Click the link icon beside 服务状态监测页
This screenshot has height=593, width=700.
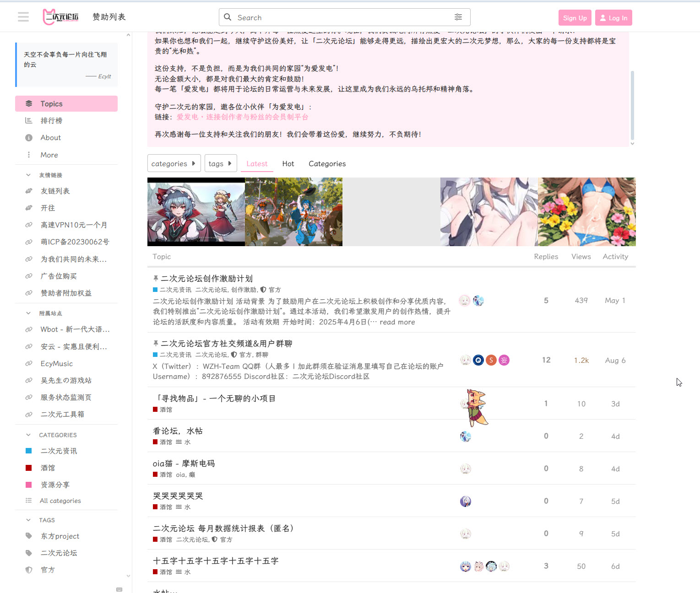[x=29, y=398]
